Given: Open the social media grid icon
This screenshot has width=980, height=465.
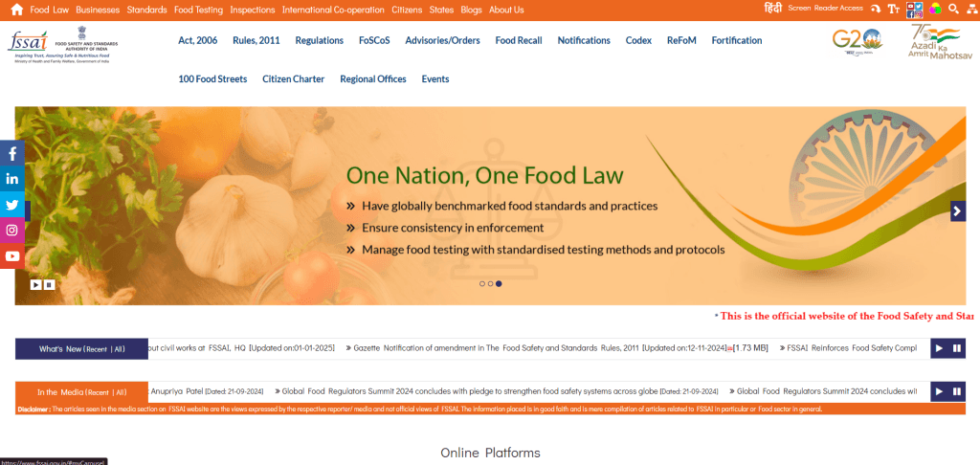Looking at the screenshot, I should pyautogui.click(x=914, y=10).
